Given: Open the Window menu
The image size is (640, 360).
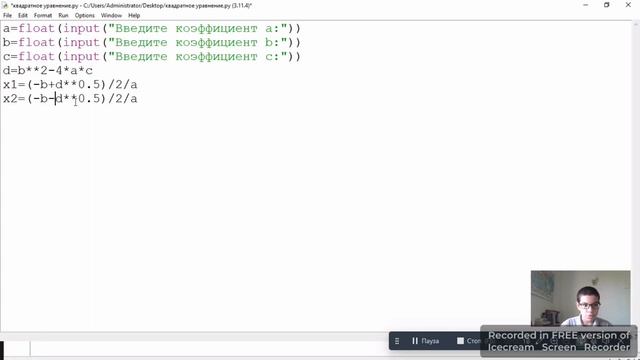Looking at the screenshot, I should tap(111, 16).
